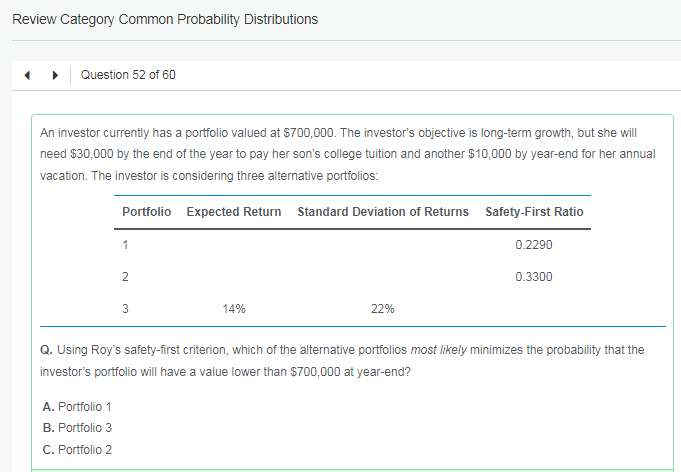
Task: Click portfolio number 3 in the table
Action: tap(125, 309)
